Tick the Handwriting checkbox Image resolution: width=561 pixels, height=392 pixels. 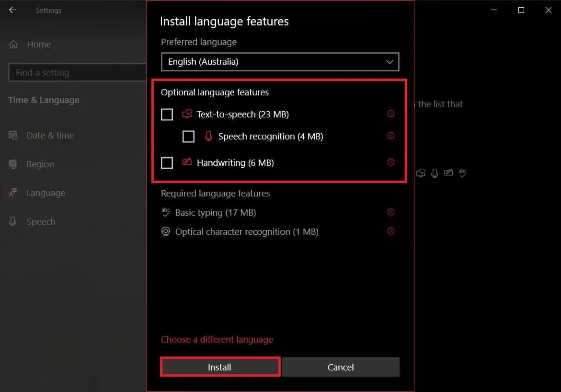coord(167,162)
